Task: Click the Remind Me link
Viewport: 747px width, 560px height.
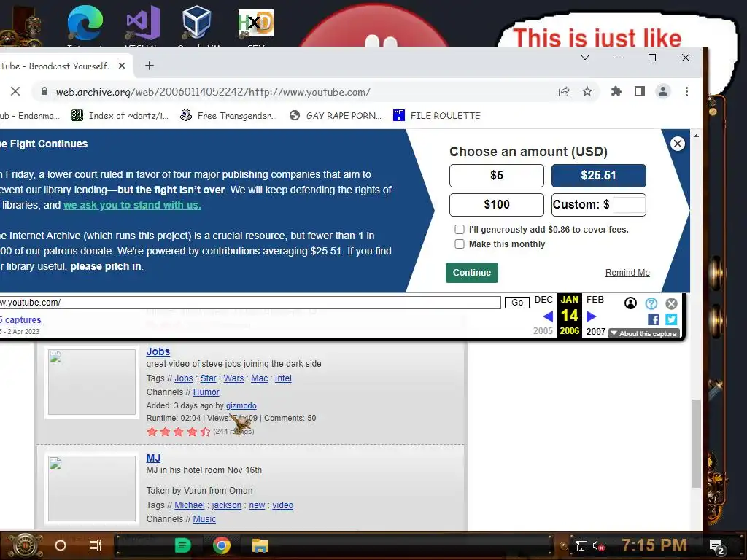Action: click(x=627, y=273)
